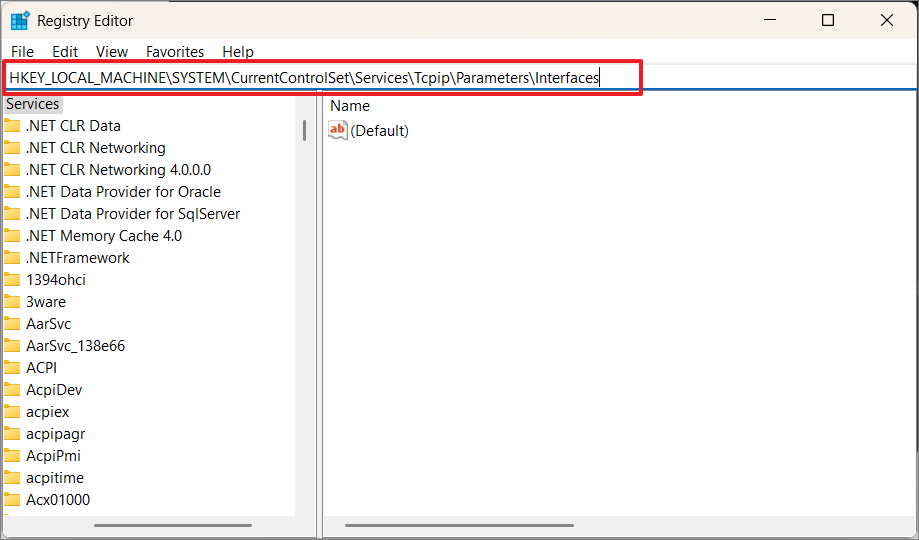Viewport: 919px width, 540px height.
Task: Select the 3ware key label
Action: tap(46, 302)
